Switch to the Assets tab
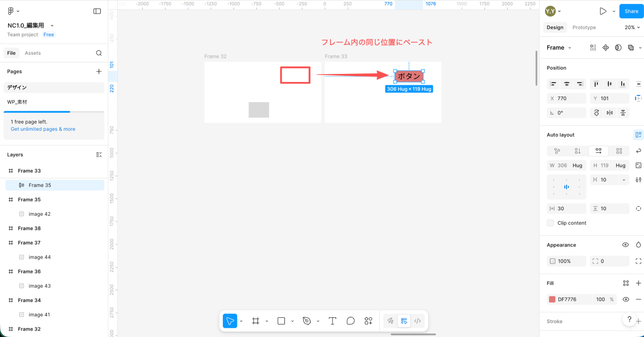 (33, 53)
